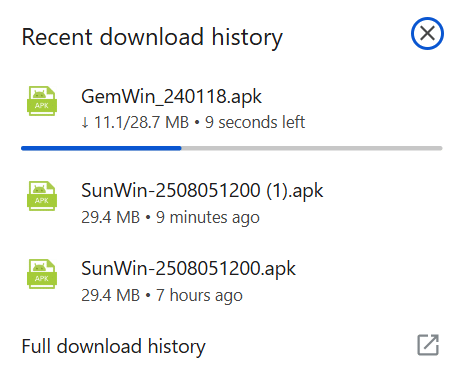The image size is (449, 369).
Task: Open the SunWin-2508051200.apk file name
Action: click(188, 269)
